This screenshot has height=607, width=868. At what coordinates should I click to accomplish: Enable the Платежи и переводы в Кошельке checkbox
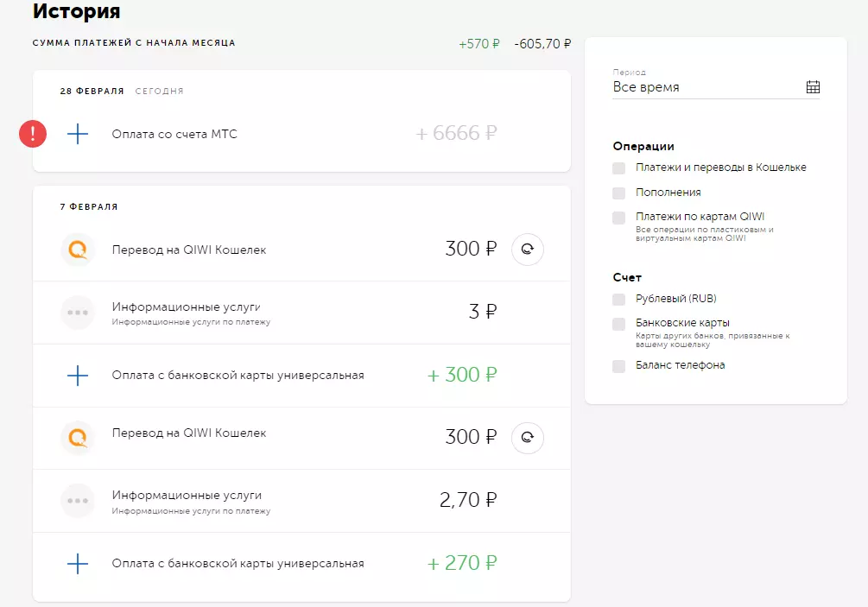[x=618, y=168]
